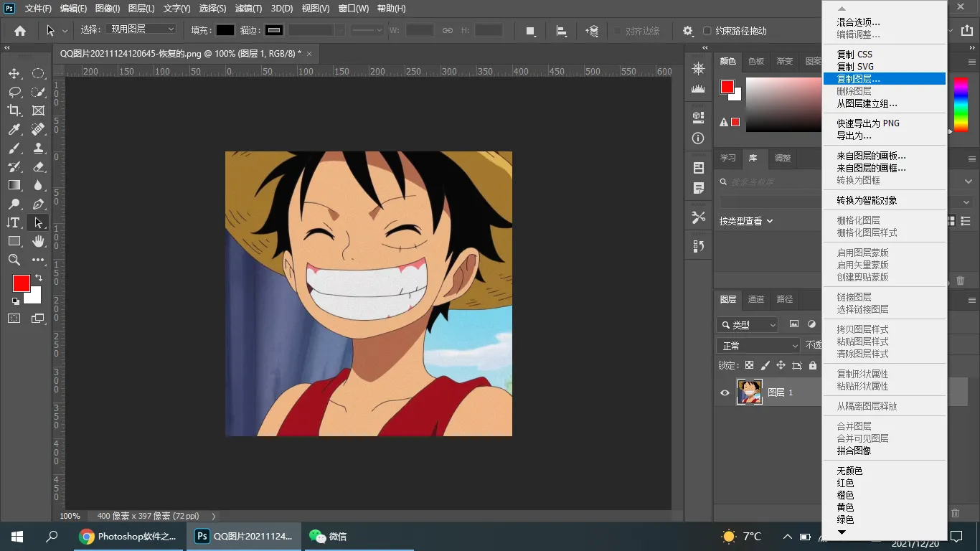
Task: Enable the 约束路径拖动 checkbox
Action: 707,31
